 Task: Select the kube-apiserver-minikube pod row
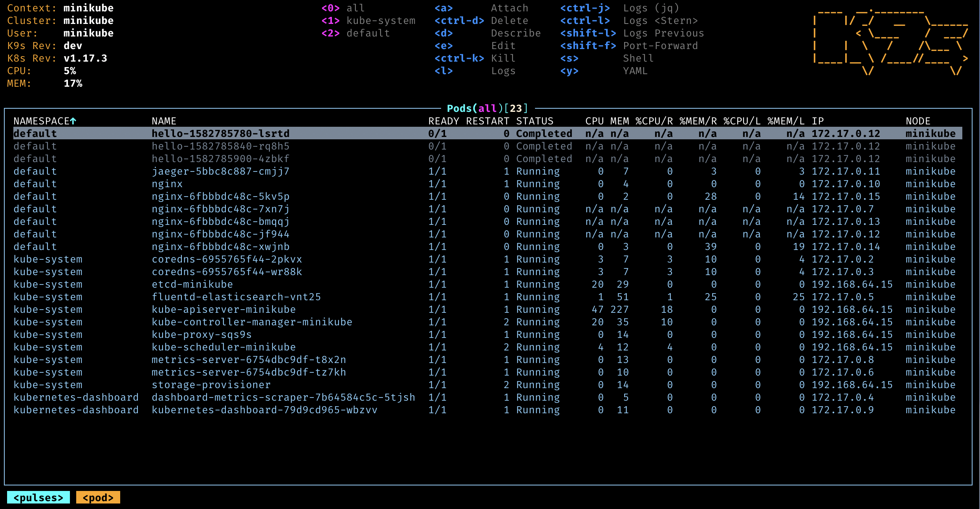coord(223,310)
